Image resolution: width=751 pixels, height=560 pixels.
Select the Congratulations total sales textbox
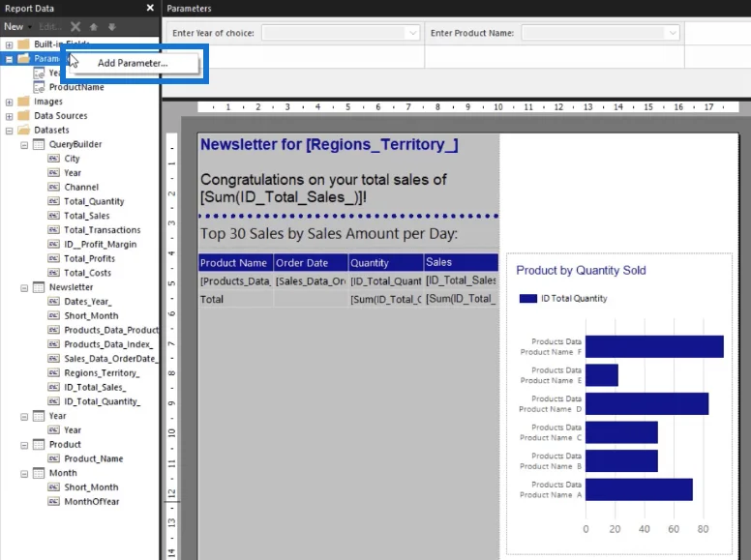click(x=323, y=188)
